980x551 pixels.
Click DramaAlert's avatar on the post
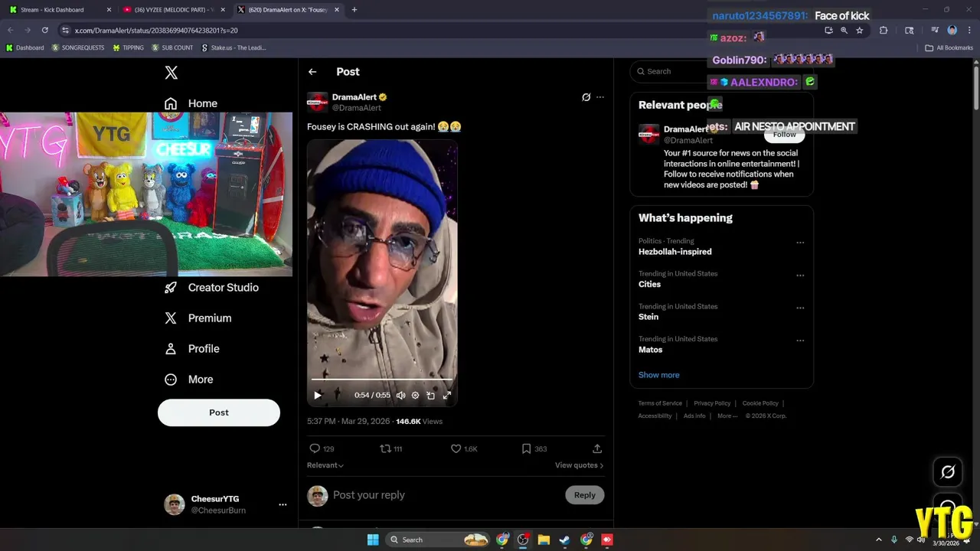[x=318, y=103]
